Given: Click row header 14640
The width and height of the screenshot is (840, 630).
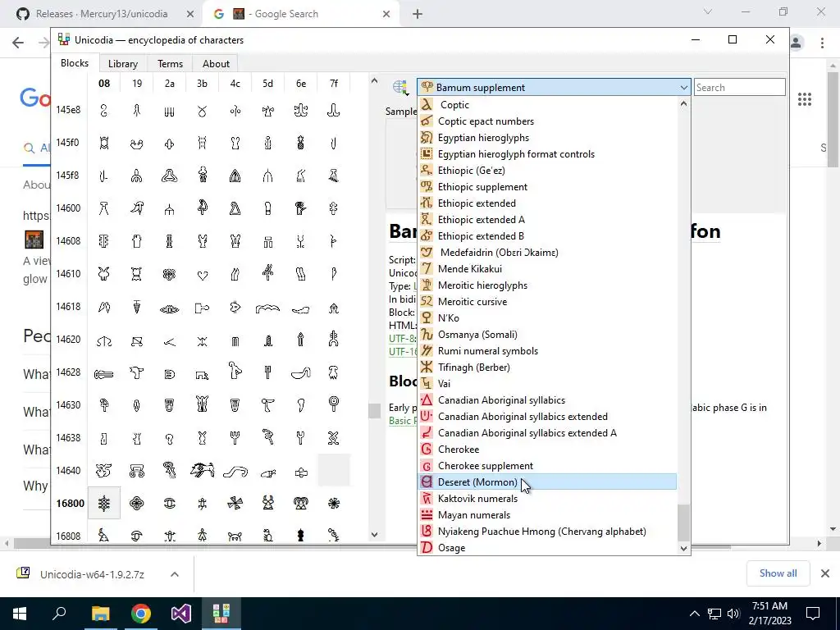Looking at the screenshot, I should [69, 470].
